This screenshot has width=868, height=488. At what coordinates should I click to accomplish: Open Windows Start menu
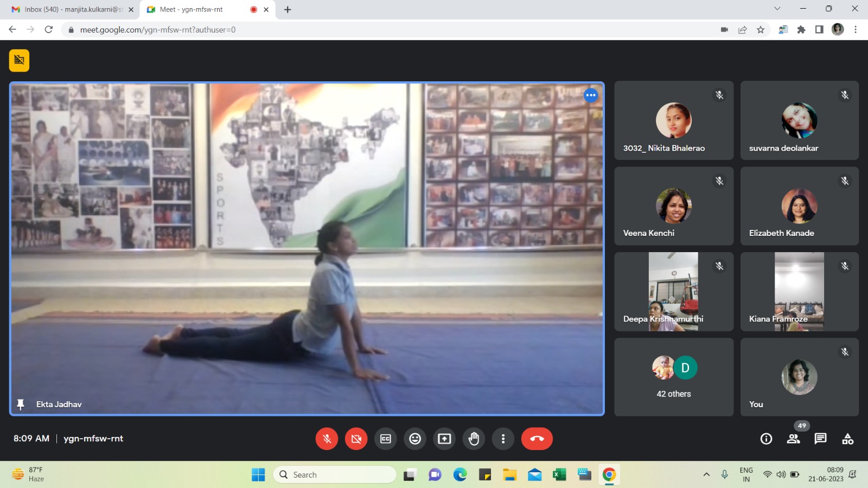click(258, 475)
